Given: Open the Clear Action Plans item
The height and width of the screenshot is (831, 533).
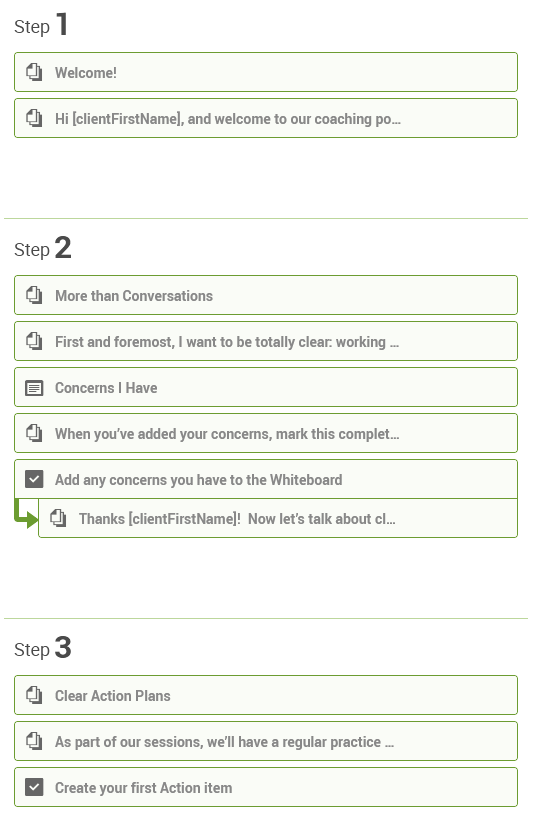Looking at the screenshot, I should (266, 695).
